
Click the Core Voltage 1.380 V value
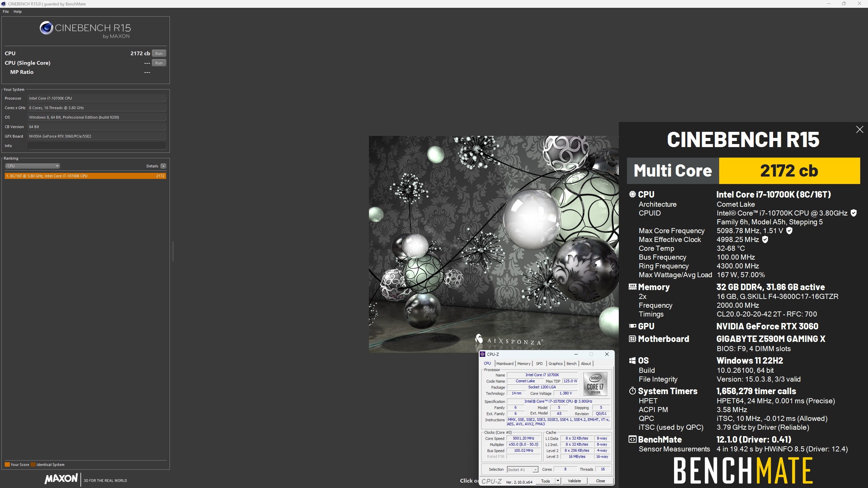pos(566,393)
